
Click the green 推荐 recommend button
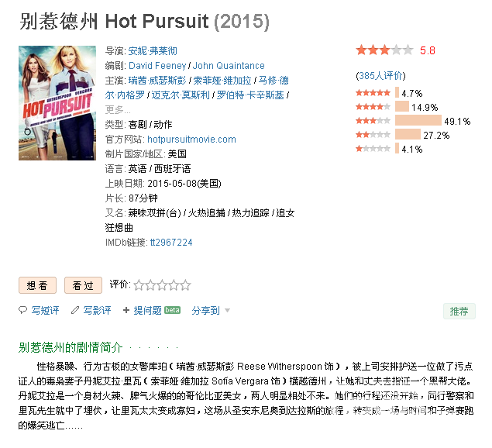point(458,311)
